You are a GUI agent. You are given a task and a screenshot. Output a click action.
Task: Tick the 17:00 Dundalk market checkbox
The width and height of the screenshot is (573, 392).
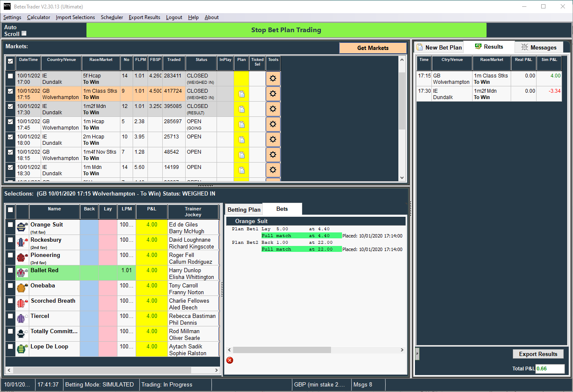click(x=11, y=76)
